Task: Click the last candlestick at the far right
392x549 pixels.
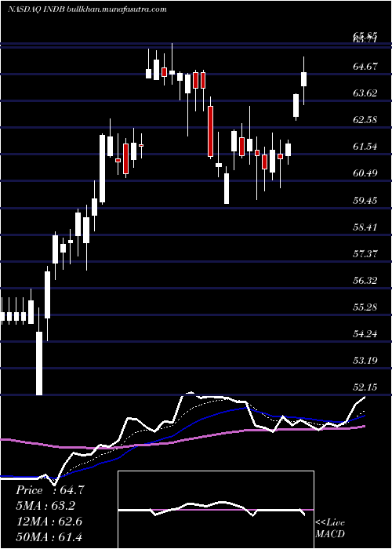Action: coord(304,81)
